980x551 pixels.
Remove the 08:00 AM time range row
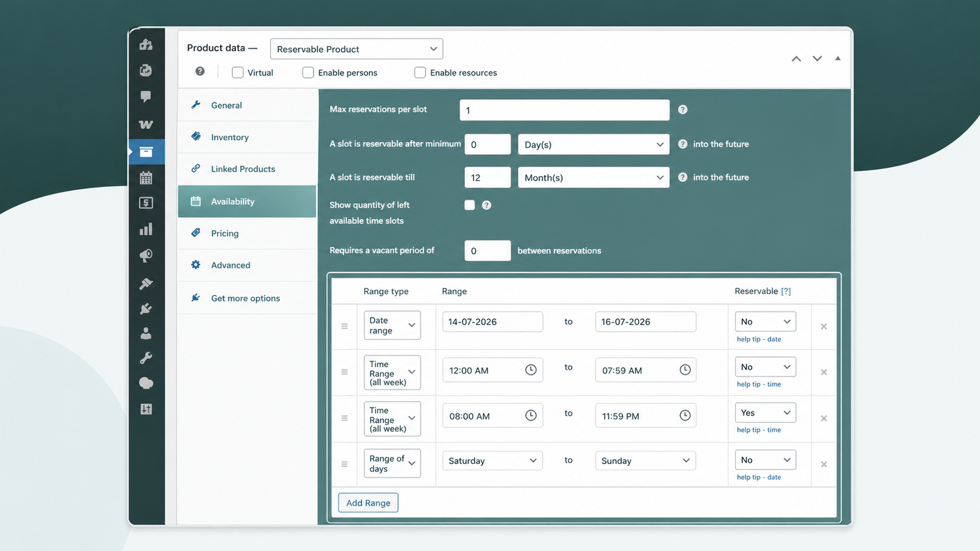pos(824,418)
